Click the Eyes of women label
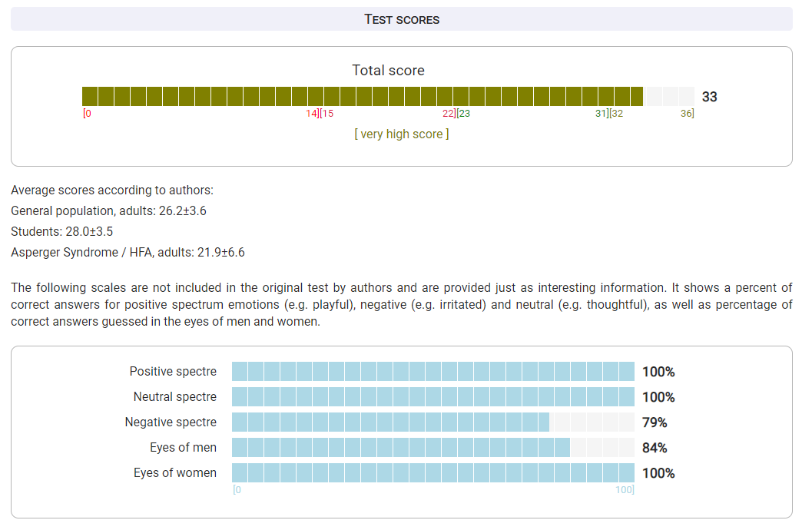 tap(175, 473)
